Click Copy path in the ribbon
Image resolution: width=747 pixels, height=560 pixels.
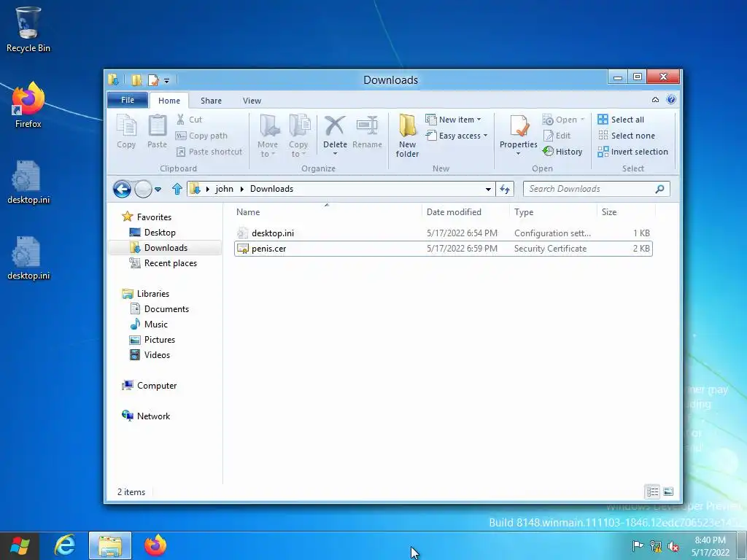click(201, 136)
